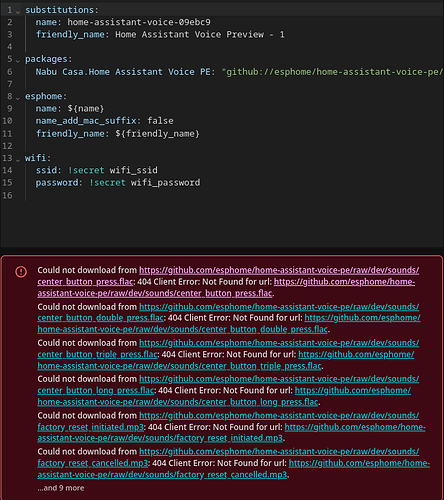Click 'Home Assistant Voice Preview - 1' value

click(x=200, y=35)
